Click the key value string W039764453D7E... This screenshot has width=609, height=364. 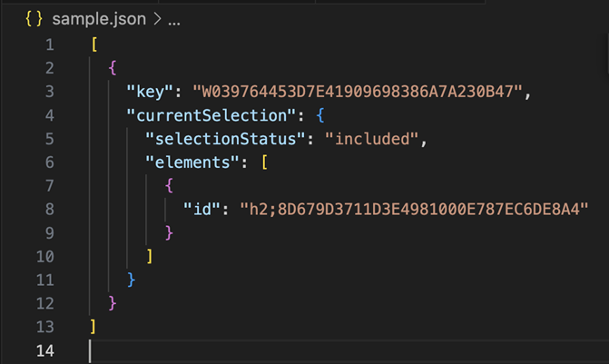(358, 92)
